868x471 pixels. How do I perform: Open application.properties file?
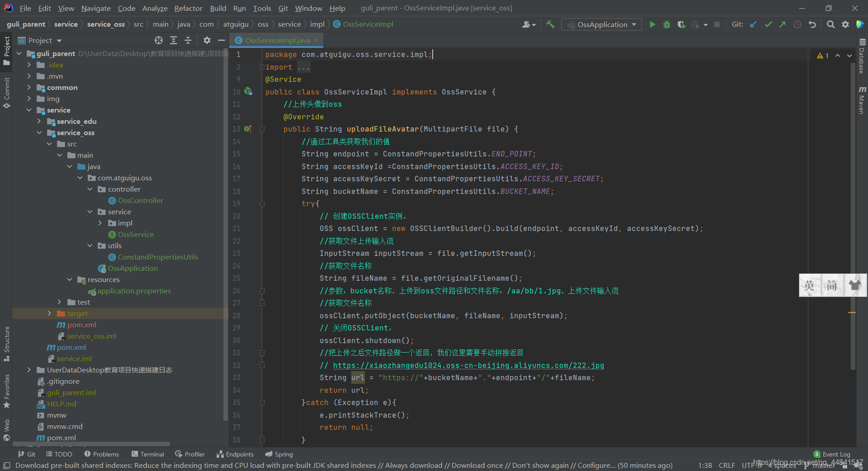[134, 291]
